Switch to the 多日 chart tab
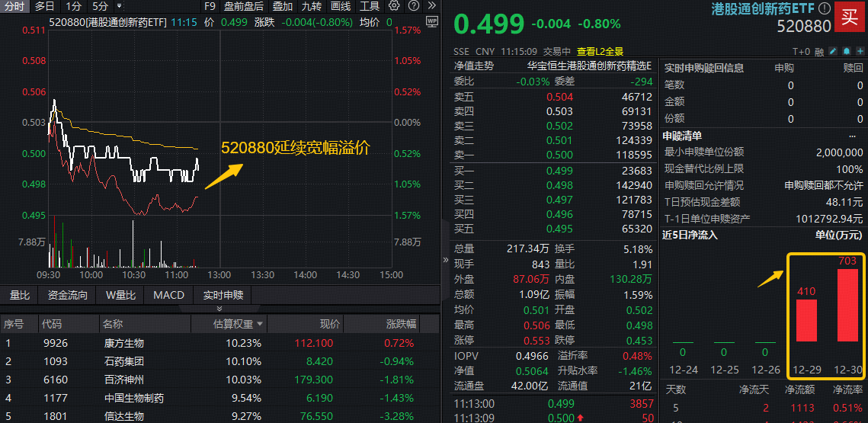This screenshot has width=868, height=423. point(44,6)
